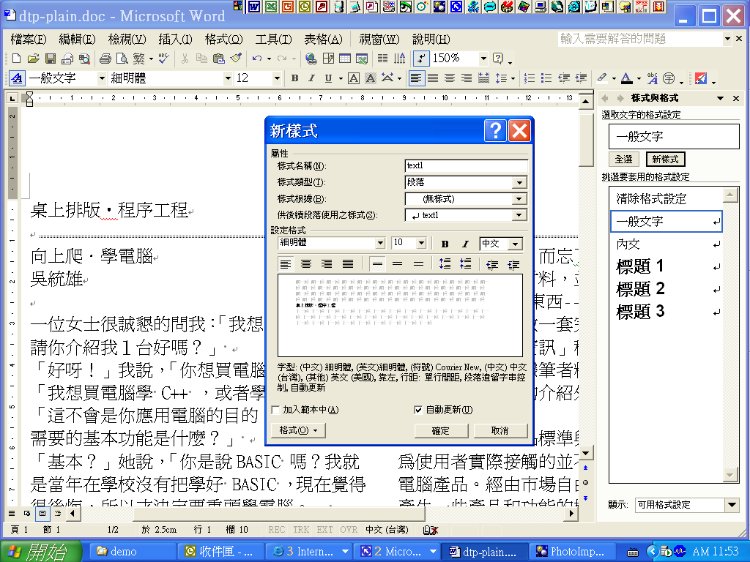Click the Show/Hide paragraph marks icon
750x562 pixels.
point(420,58)
